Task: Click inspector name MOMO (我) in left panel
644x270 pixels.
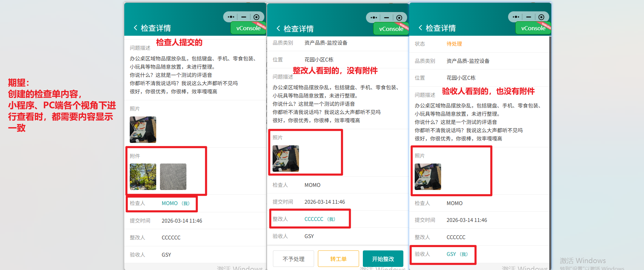Action: pos(175,203)
